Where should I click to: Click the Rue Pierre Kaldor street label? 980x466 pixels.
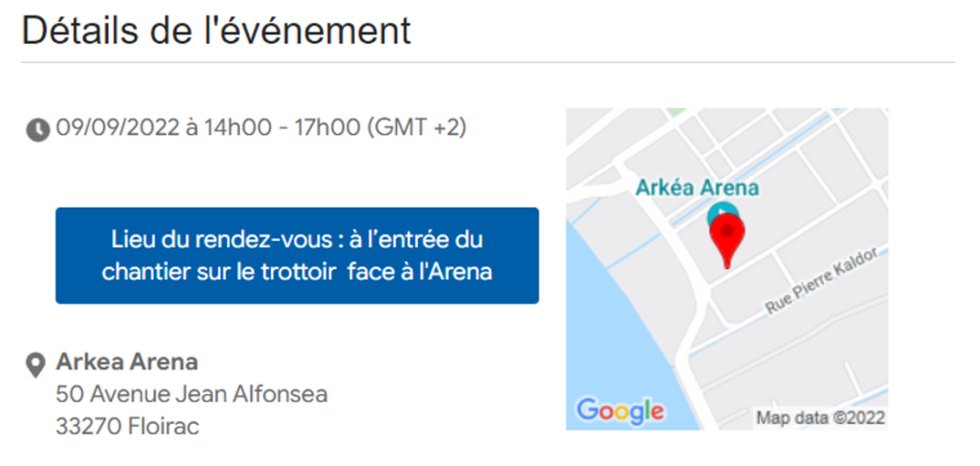(x=821, y=281)
